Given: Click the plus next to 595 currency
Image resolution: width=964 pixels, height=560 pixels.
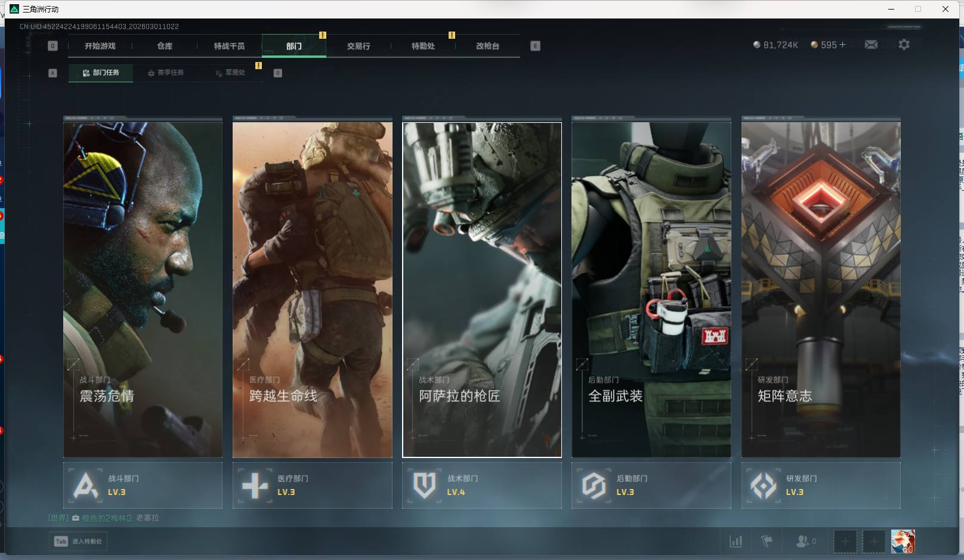Looking at the screenshot, I should pos(842,45).
